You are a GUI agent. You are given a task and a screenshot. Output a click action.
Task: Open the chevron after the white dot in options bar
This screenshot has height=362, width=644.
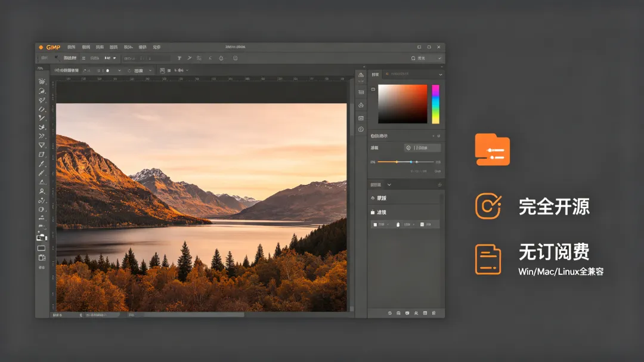click(x=119, y=71)
